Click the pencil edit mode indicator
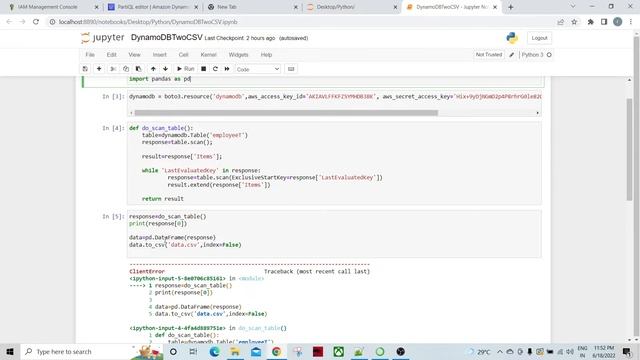This screenshot has height=360, width=640. 511,55
